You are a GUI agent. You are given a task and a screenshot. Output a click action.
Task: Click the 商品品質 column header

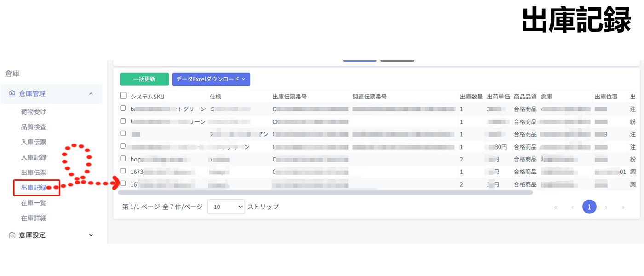[525, 97]
